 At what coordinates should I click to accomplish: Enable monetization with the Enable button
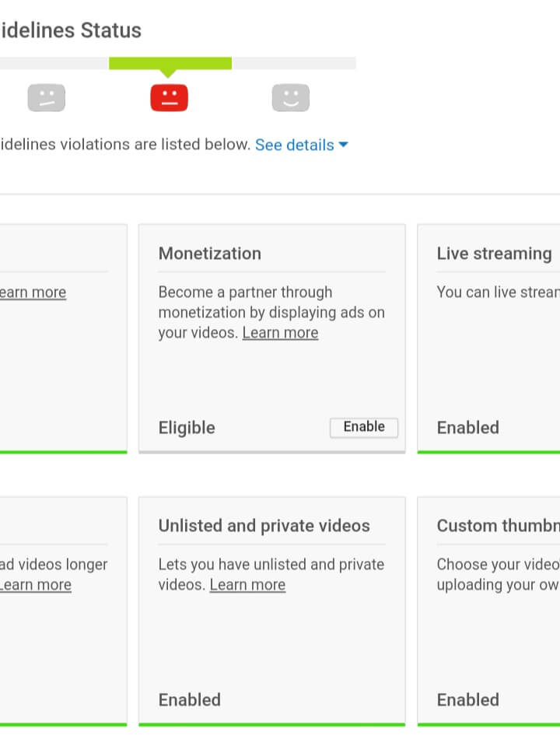coord(364,427)
